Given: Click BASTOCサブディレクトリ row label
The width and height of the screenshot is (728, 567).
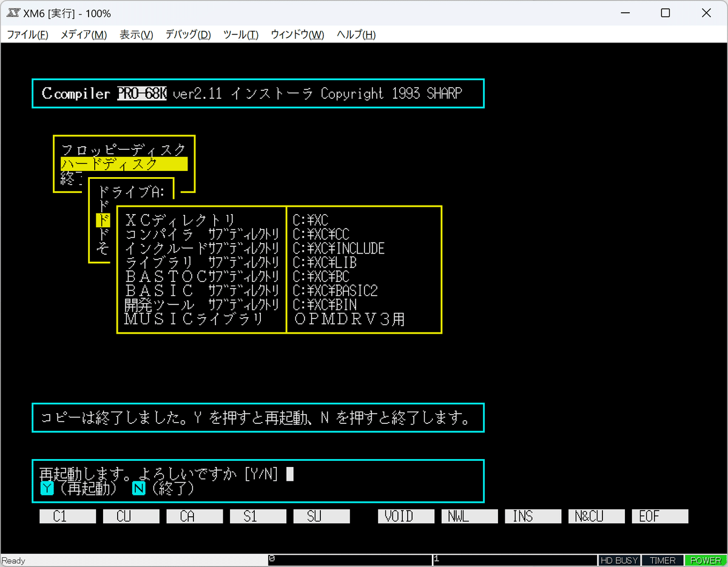Looking at the screenshot, I should [202, 276].
